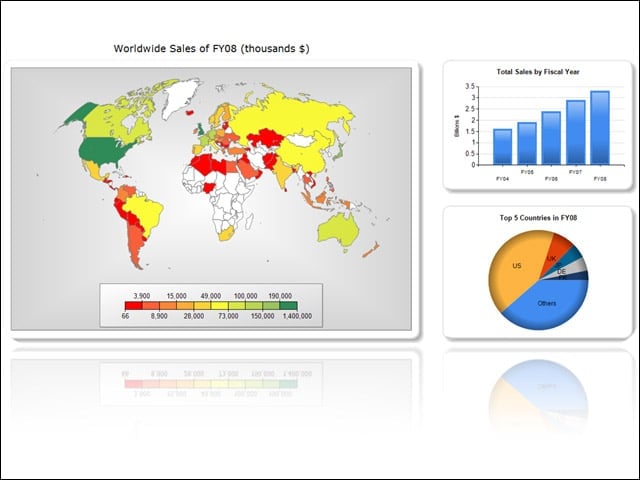Click the legend value 66
The width and height of the screenshot is (640, 480).
[125, 316]
